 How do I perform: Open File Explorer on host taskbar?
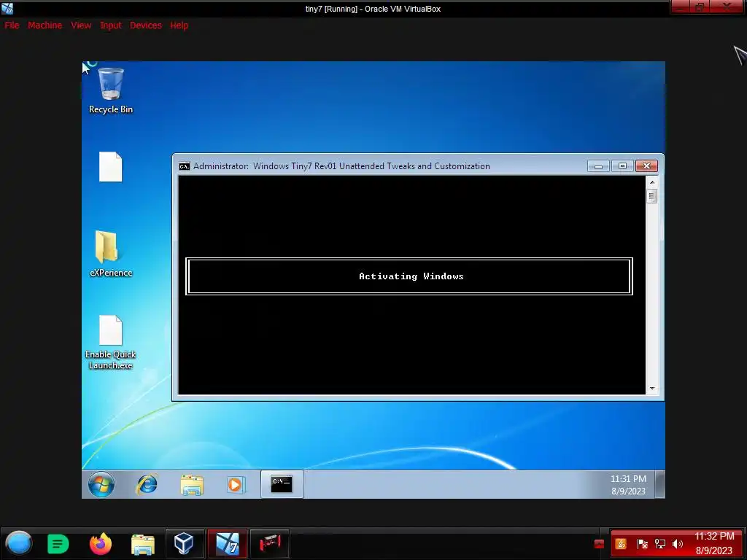(x=142, y=544)
